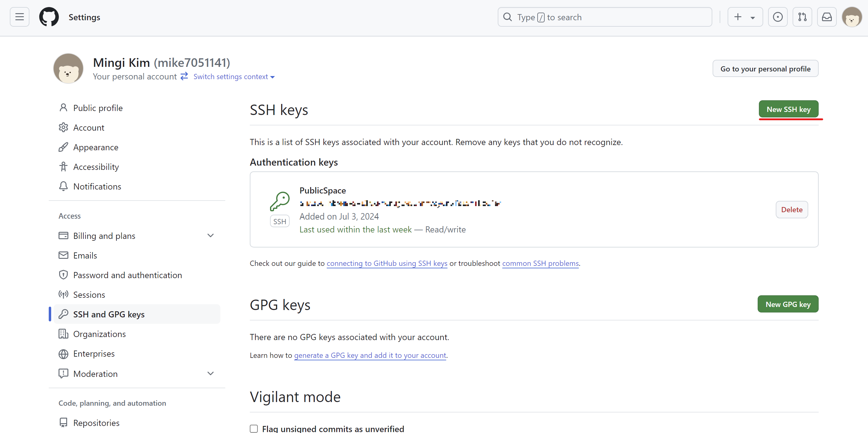Check Flag unsigned commits as unverified

coord(254,428)
